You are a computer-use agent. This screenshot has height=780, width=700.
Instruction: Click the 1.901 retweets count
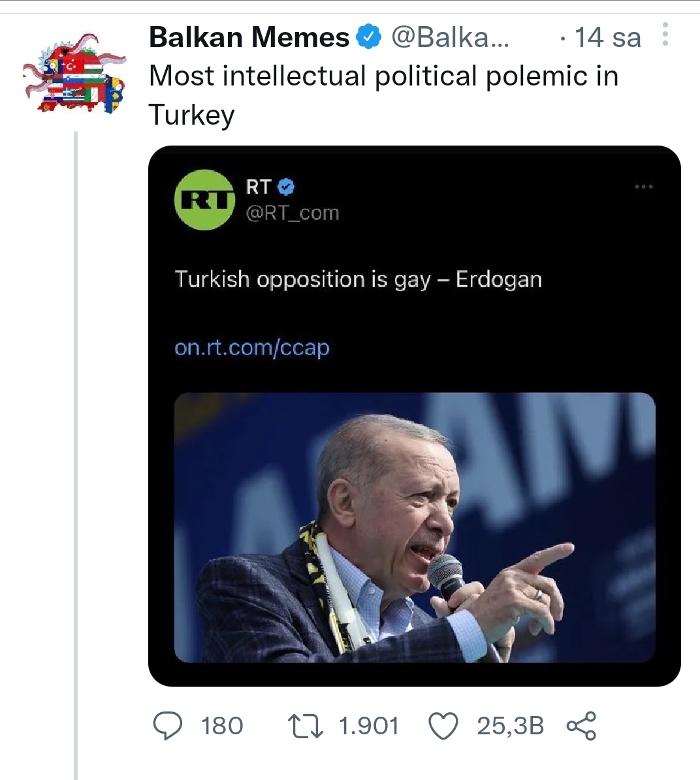tap(369, 726)
